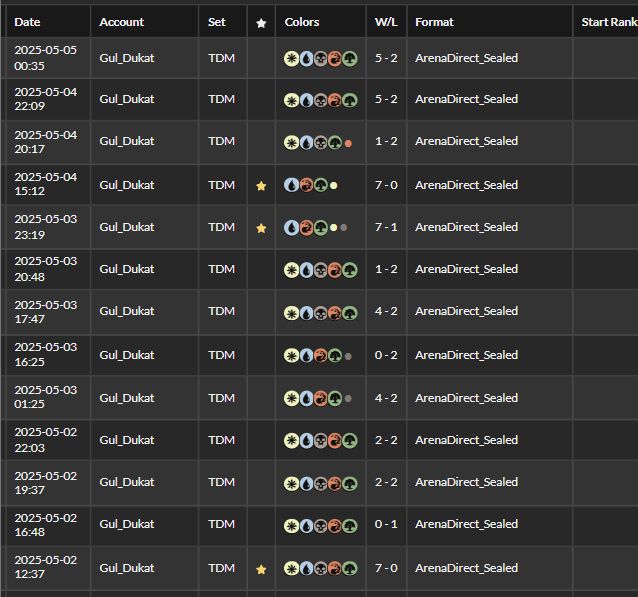The height and width of the screenshot is (597, 638).
Task: Select the date cell 2025-05-04 22:09
Action: pyautogui.click(x=46, y=99)
